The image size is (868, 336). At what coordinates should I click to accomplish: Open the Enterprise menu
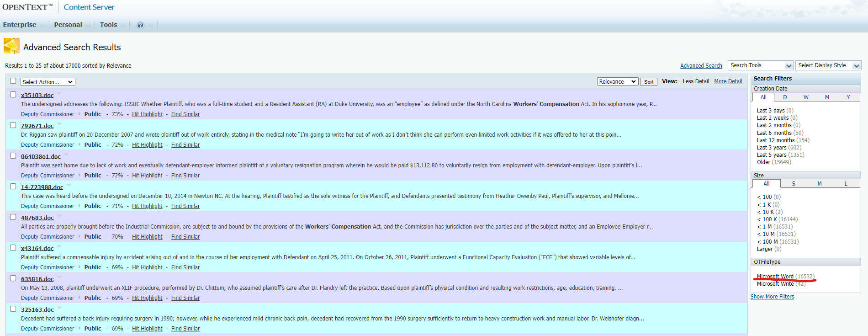pyautogui.click(x=20, y=25)
